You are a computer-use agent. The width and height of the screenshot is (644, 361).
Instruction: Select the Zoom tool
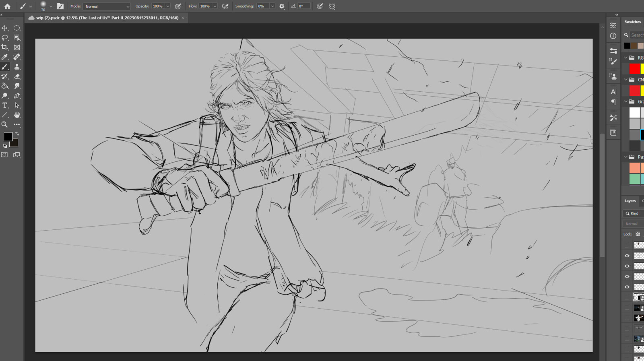(x=5, y=125)
